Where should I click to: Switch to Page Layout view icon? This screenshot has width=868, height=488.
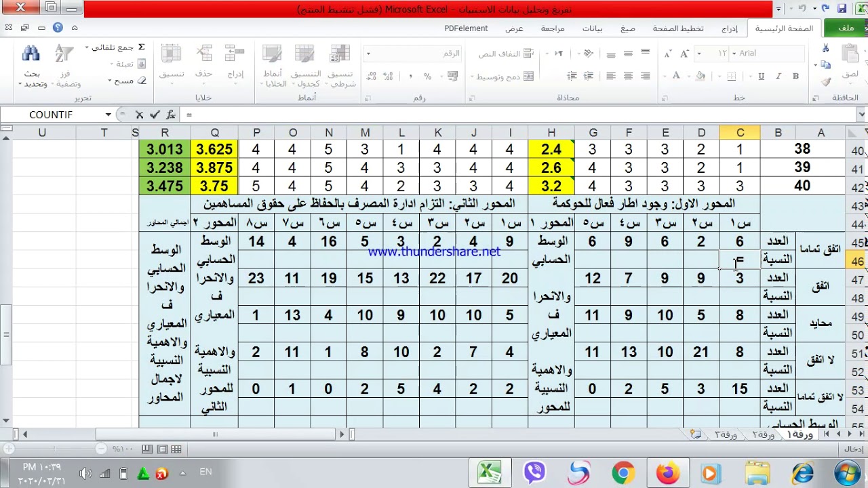[162, 449]
